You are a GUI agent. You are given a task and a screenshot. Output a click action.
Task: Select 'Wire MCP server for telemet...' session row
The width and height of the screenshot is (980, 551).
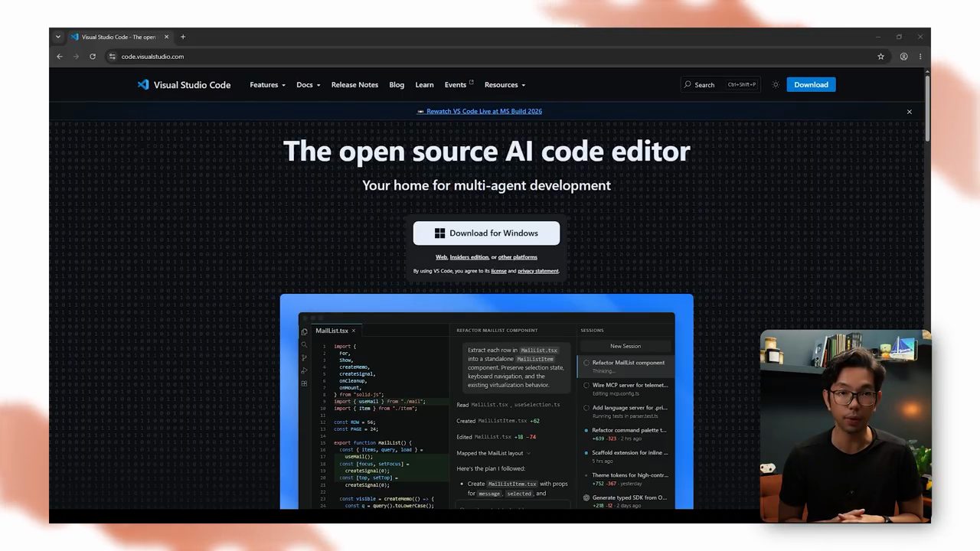click(626, 389)
